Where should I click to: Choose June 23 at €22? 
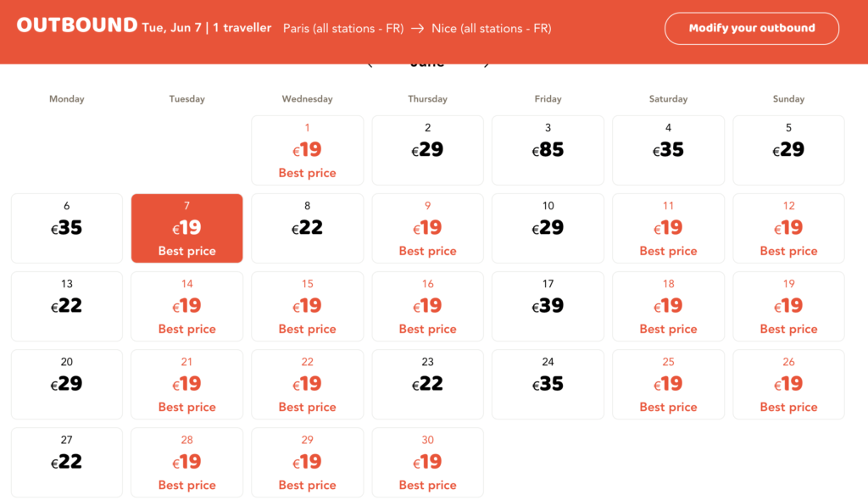(427, 384)
